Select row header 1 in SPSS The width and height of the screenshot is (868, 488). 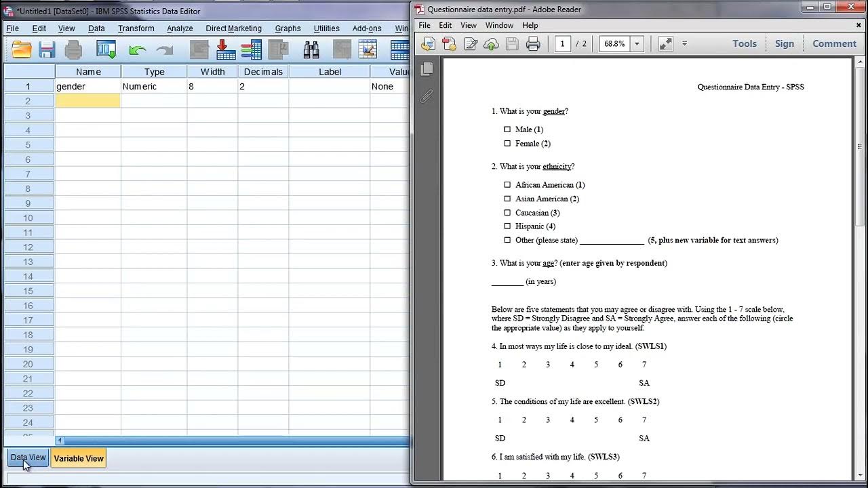click(x=28, y=86)
